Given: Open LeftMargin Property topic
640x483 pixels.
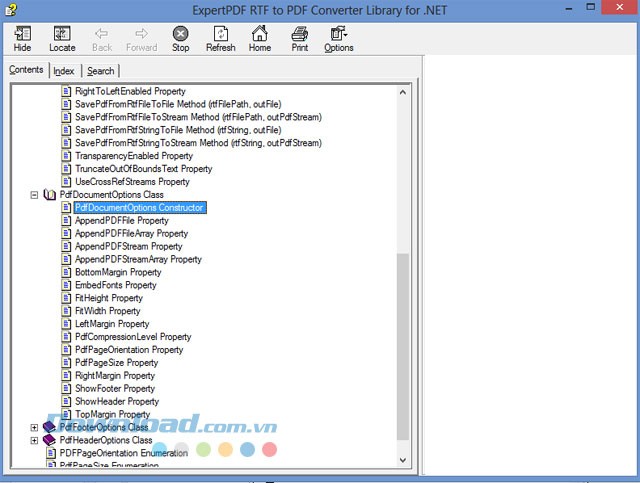Looking at the screenshot, I should (112, 324).
